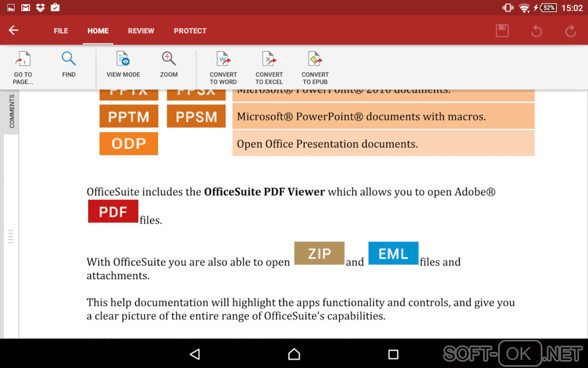Open the clipboard task notification icon

tap(55, 7)
